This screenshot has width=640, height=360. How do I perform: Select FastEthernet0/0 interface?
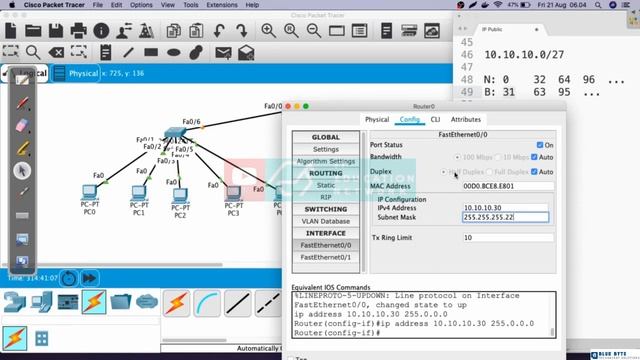(326, 245)
